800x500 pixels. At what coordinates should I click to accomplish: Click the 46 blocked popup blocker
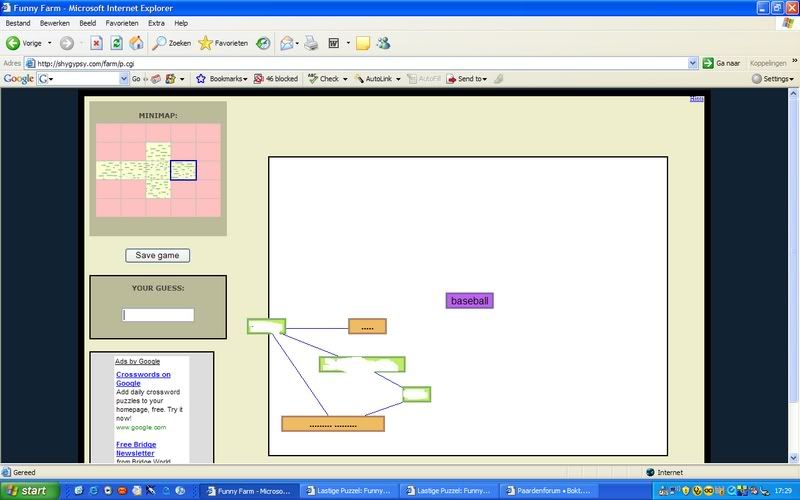pos(275,78)
